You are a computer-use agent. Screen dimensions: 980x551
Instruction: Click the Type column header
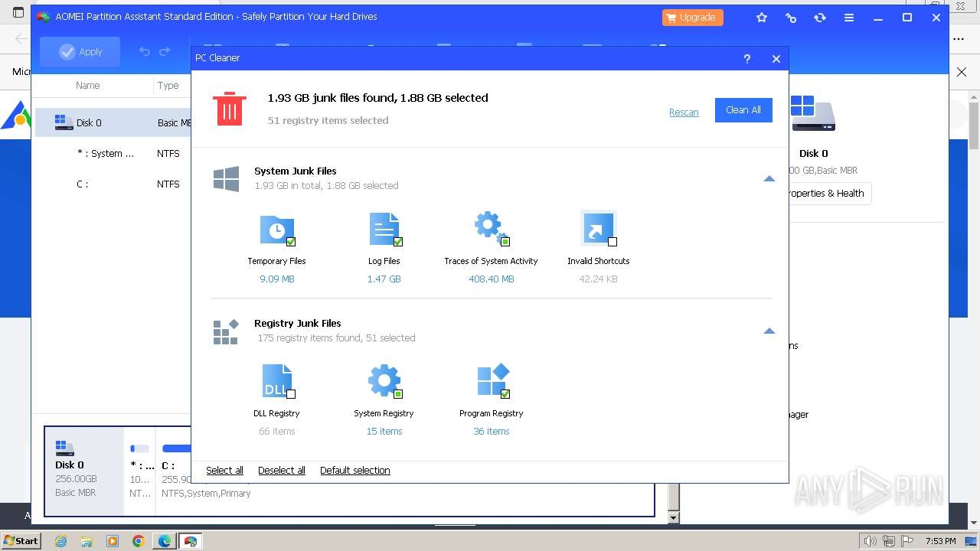point(168,86)
